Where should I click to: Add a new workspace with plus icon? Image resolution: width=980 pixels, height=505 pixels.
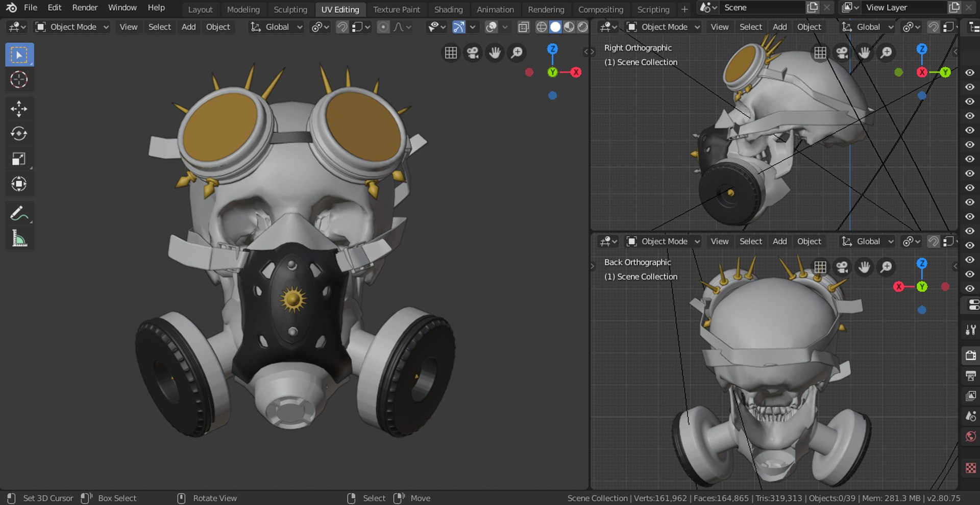pyautogui.click(x=684, y=9)
